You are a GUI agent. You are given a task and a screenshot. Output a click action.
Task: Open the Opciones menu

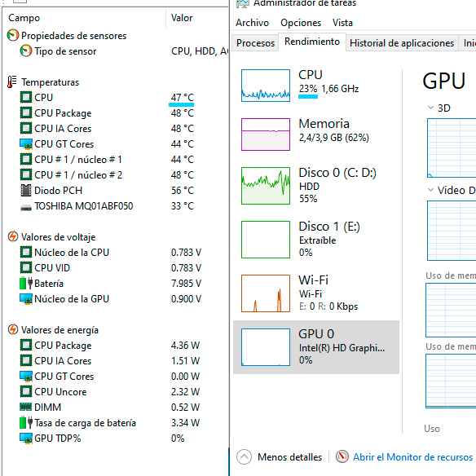(301, 23)
